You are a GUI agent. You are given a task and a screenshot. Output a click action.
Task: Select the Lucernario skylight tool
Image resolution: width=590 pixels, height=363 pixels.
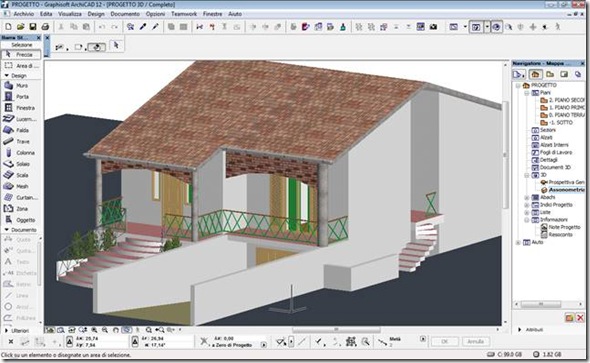point(21,119)
